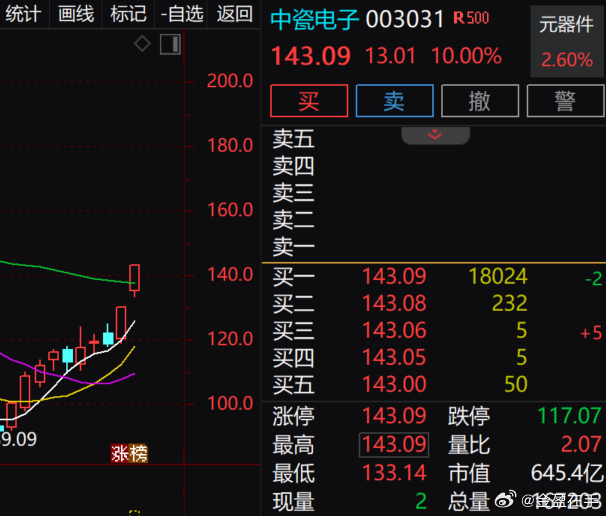Select 买二 price 143.08

coord(394,303)
